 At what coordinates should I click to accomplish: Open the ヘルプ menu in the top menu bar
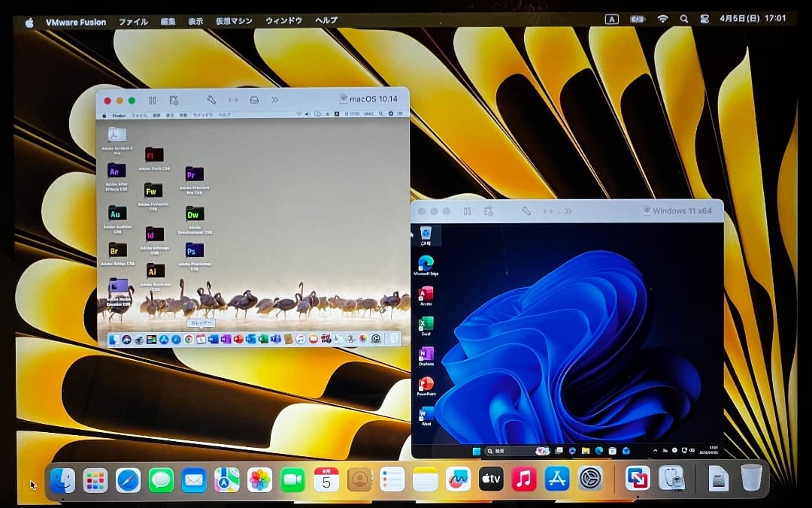(x=326, y=20)
